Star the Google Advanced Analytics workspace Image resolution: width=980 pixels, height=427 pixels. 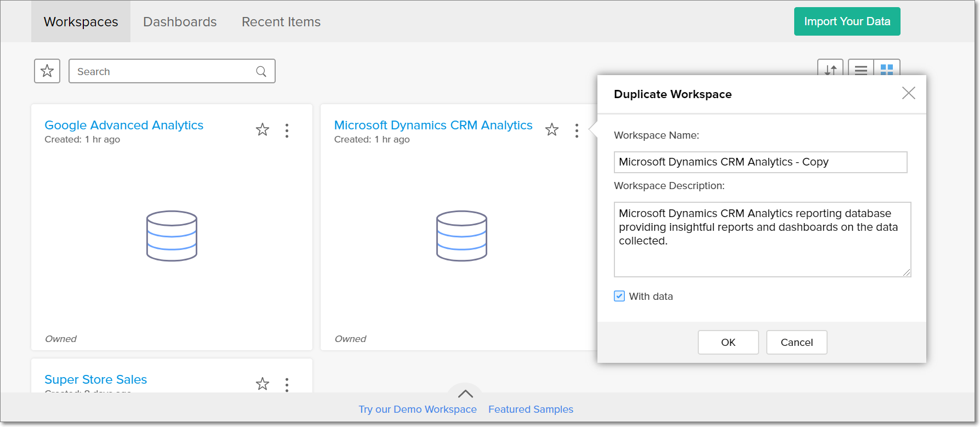pyautogui.click(x=263, y=130)
